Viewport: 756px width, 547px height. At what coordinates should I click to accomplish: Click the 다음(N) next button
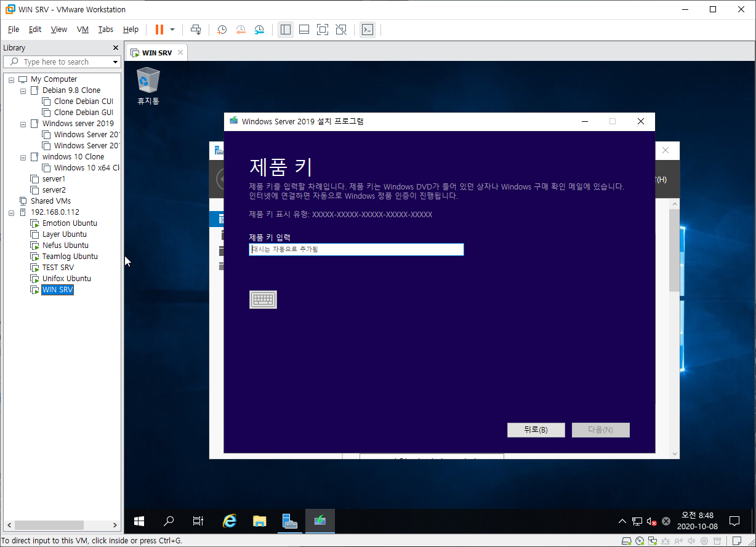tap(600, 430)
